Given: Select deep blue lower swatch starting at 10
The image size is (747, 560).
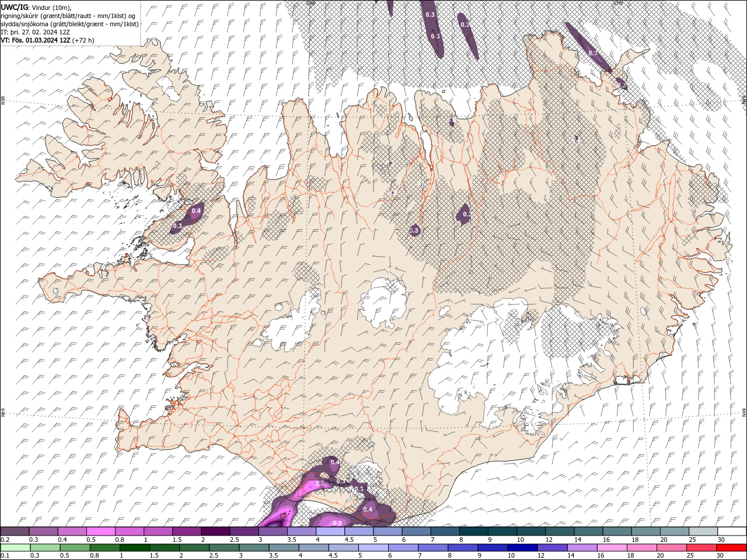Looking at the screenshot, I should coord(522,548).
